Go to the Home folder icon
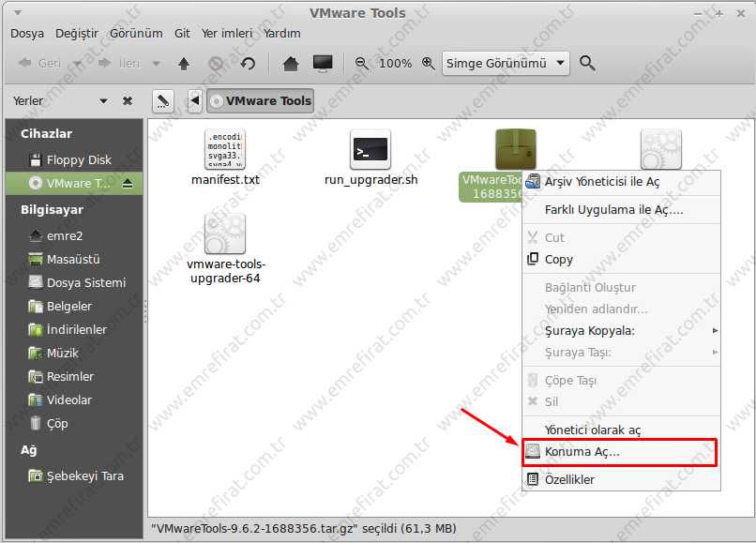Image resolution: width=756 pixels, height=543 pixels. click(x=291, y=64)
